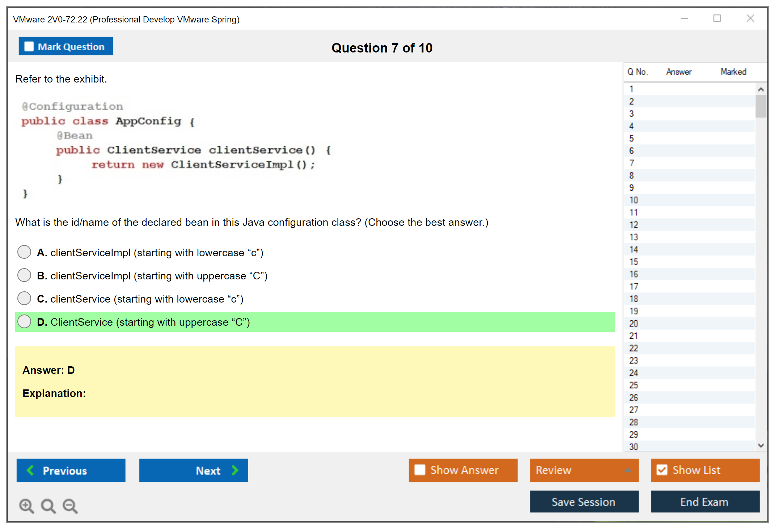Jump to question 10 in the list
Viewport: 778px width, 532px height.
pyautogui.click(x=634, y=200)
